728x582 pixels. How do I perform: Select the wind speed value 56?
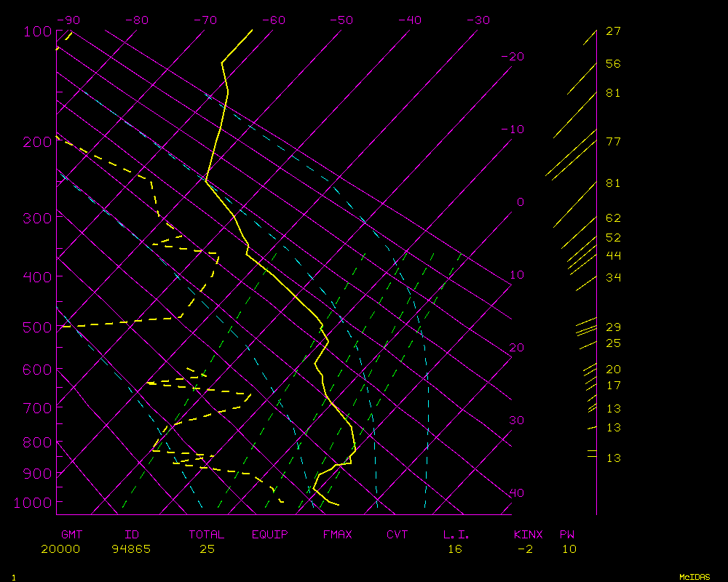click(x=613, y=64)
